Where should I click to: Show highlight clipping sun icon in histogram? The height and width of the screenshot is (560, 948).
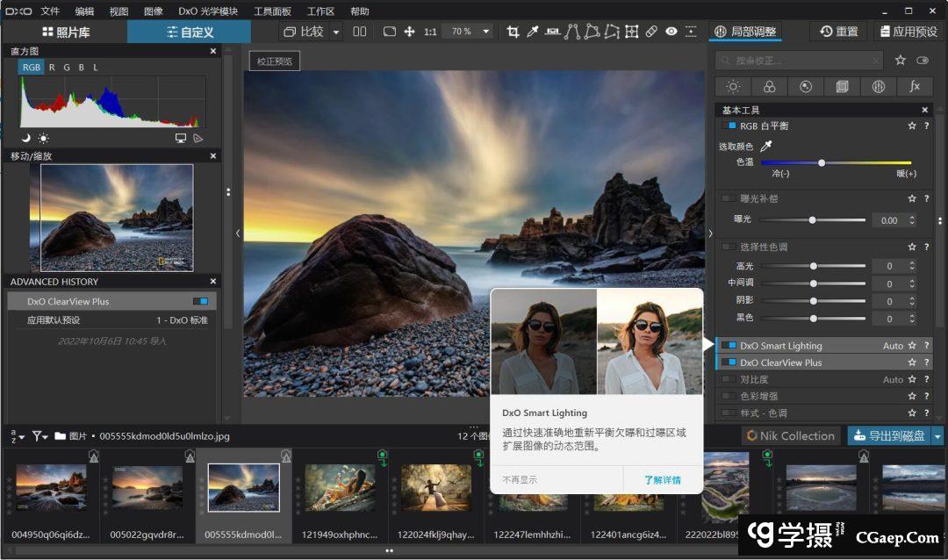click(43, 138)
